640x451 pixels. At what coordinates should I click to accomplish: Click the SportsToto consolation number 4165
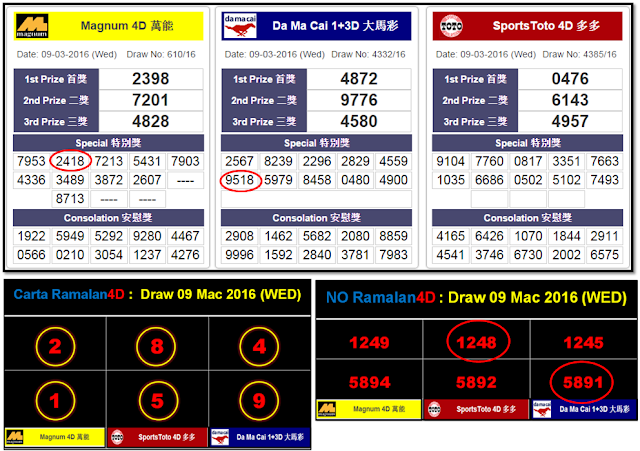(451, 236)
